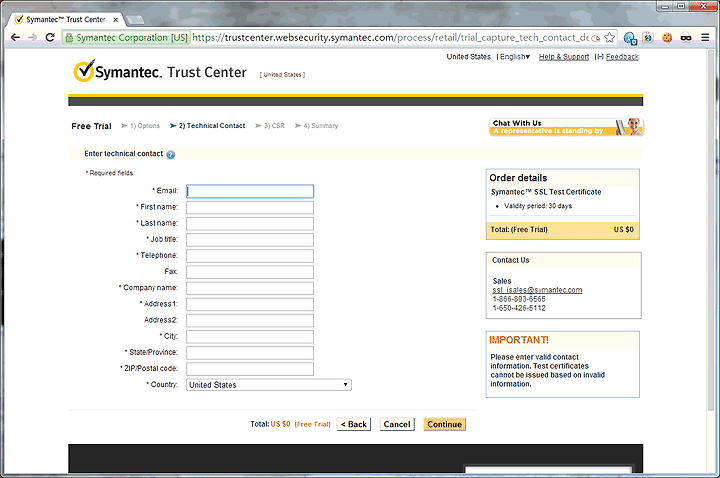Reload the page with the refresh icon
720x478 pixels.
pyautogui.click(x=50, y=37)
